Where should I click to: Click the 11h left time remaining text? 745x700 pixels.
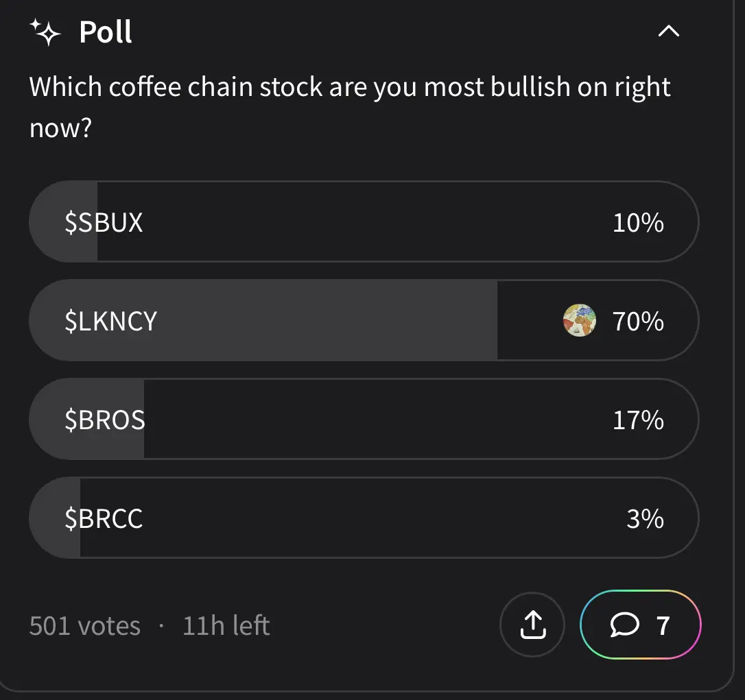coord(226,626)
